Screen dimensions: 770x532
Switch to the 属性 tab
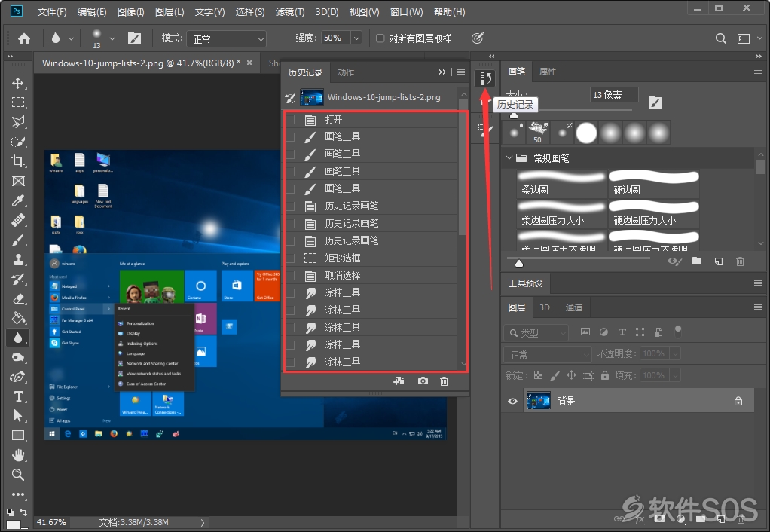pyautogui.click(x=548, y=72)
